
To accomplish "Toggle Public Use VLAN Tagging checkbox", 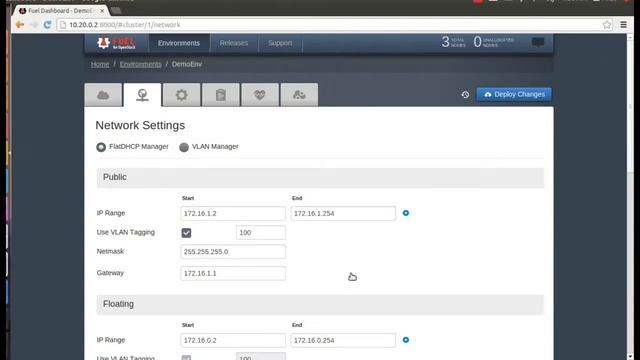I will click(x=186, y=233).
